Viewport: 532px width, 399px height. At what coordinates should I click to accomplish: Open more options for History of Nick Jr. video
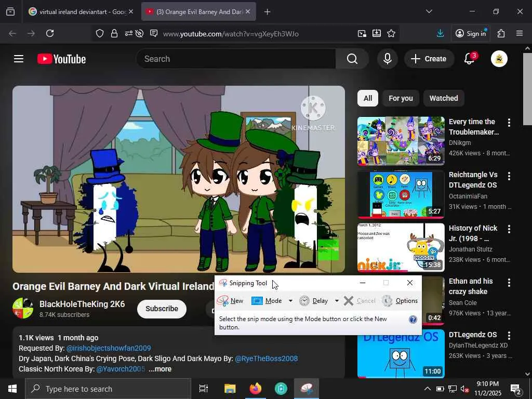click(x=509, y=229)
